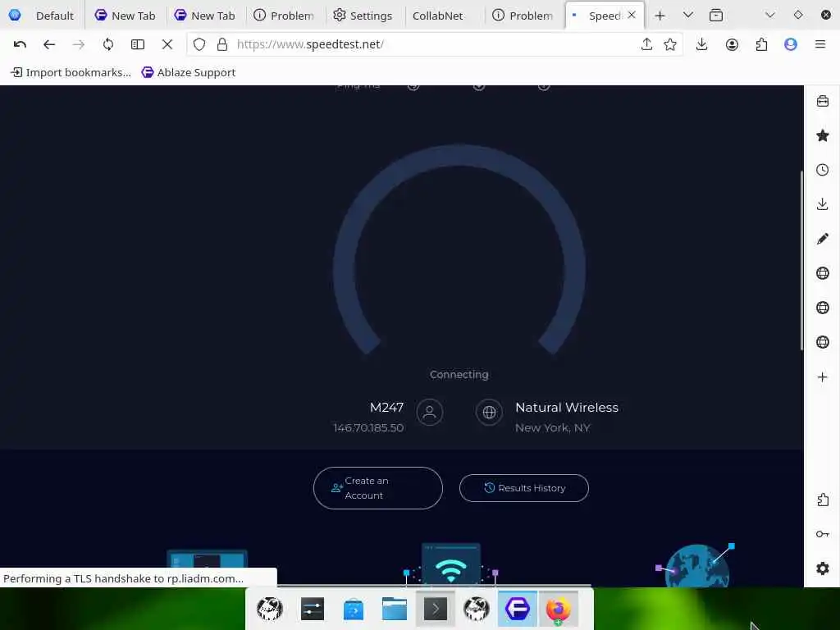Screen dimensions: 840x630
Task: Open sidebar downloads panel
Action: (x=823, y=204)
